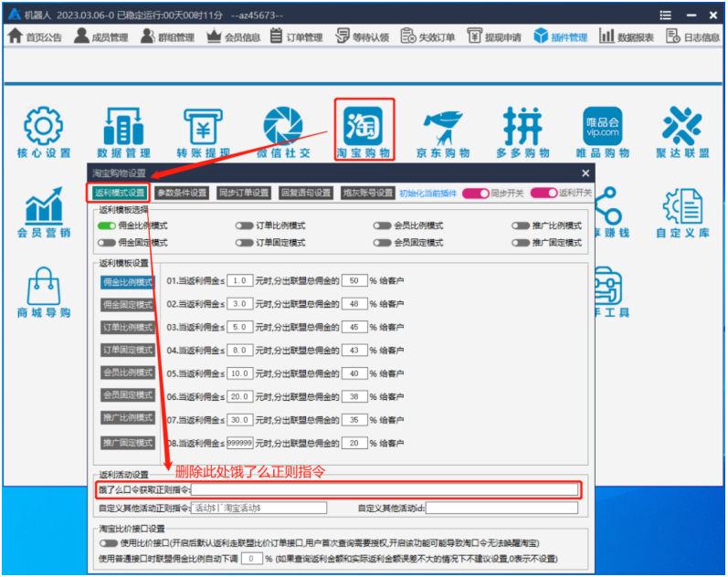
Task: Open 失效订单 in top toolbar
Action: click(x=427, y=37)
